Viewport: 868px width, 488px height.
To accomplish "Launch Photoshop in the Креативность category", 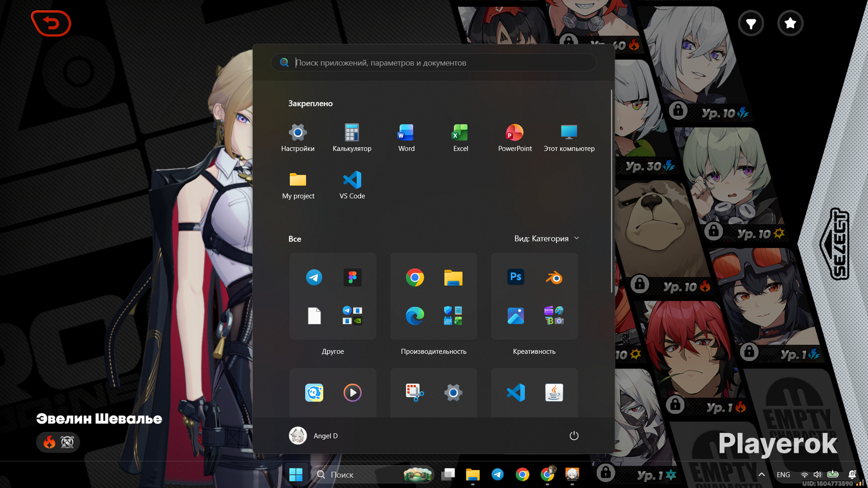I will (x=516, y=277).
